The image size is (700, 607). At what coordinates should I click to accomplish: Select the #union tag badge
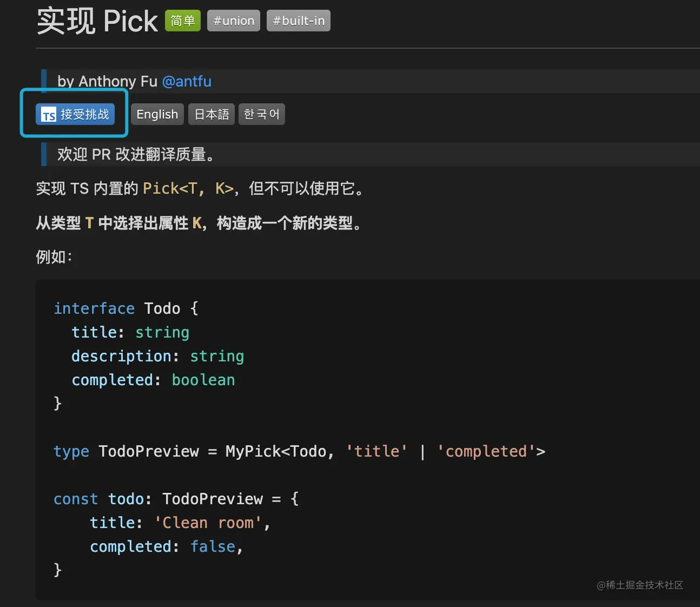click(x=234, y=21)
